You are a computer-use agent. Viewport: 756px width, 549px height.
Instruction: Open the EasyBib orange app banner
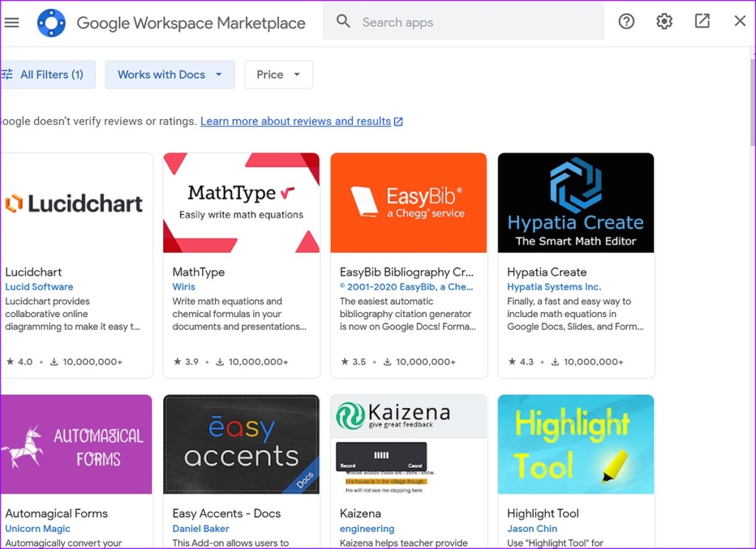pos(408,203)
